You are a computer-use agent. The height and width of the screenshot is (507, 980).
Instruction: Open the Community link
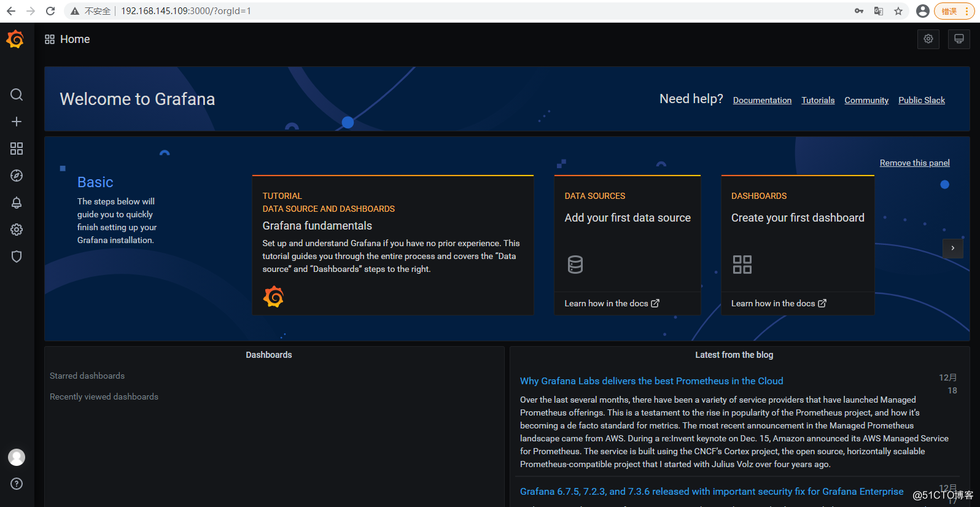[x=866, y=100]
